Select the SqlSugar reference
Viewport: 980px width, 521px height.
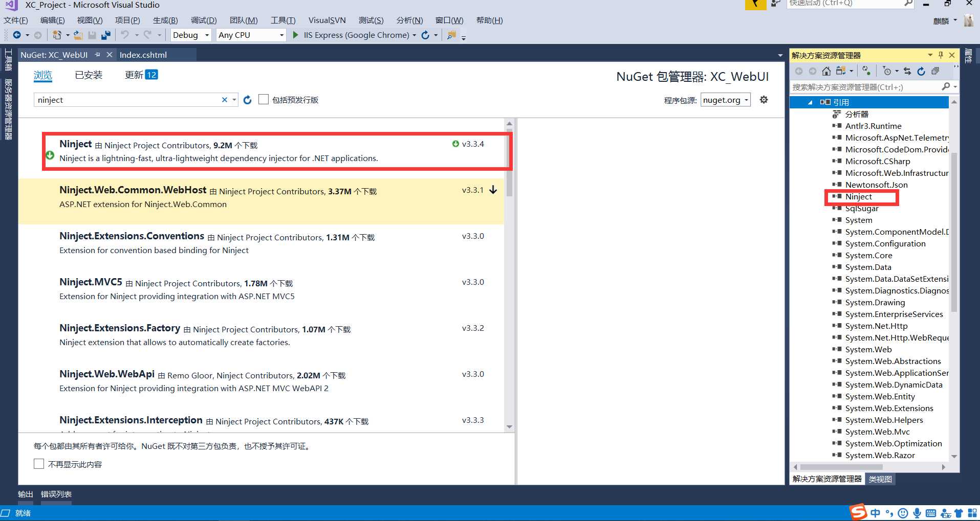[862, 209]
